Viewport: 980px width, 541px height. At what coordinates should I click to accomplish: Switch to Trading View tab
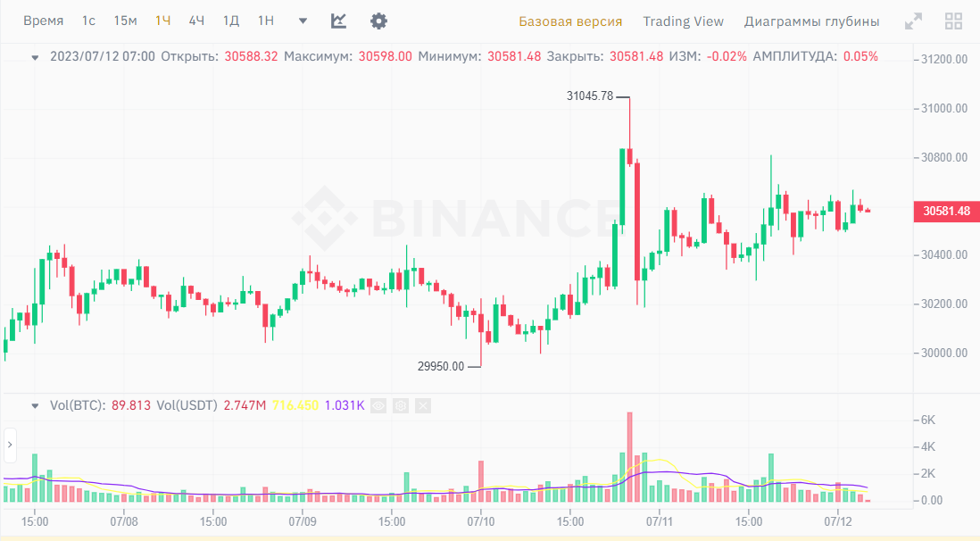pos(683,21)
